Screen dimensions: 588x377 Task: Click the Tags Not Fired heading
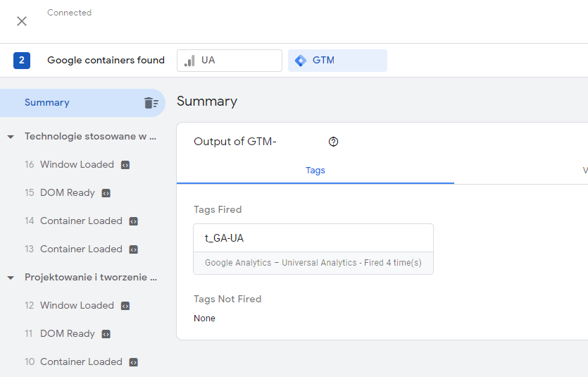(x=227, y=299)
